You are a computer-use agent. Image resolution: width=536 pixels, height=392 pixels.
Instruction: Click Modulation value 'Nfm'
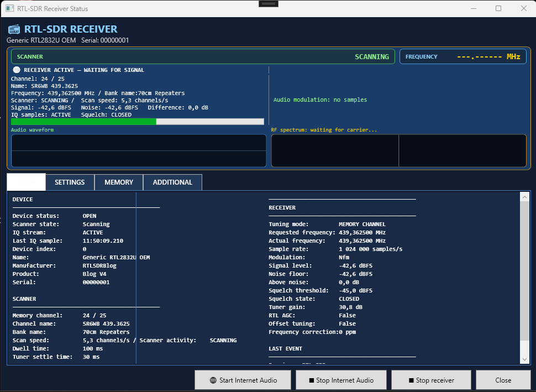(344, 257)
